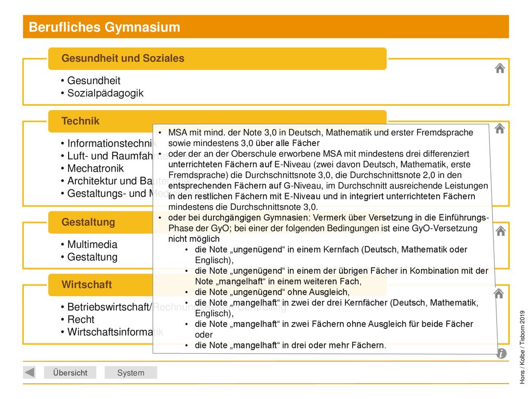Viewport: 532px width, 399px height.
Task: Click the Berufliches Gymnasium title bar
Action: (x=265, y=27)
